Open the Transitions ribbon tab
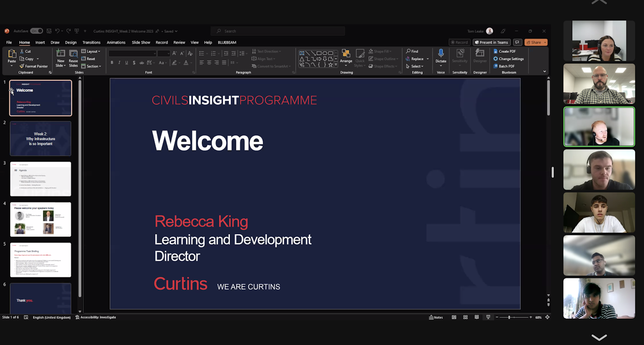 click(91, 43)
